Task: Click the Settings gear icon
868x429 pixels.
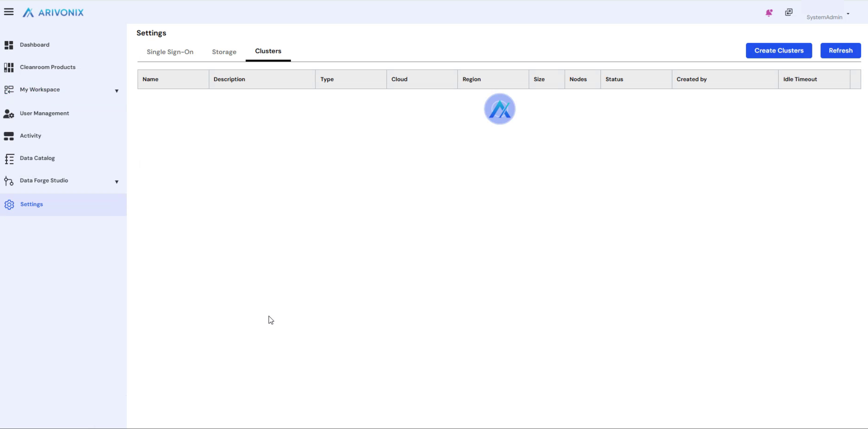Action: click(x=9, y=205)
